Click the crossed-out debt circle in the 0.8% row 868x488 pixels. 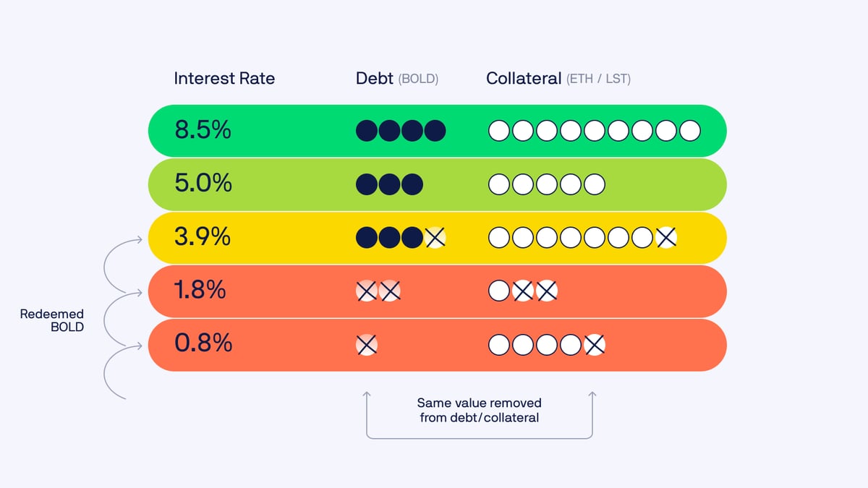click(367, 346)
